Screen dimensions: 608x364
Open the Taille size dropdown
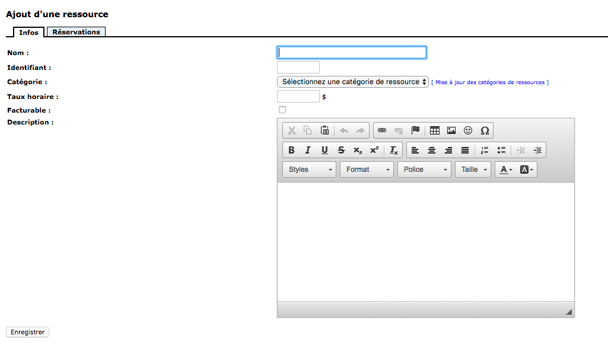click(473, 170)
